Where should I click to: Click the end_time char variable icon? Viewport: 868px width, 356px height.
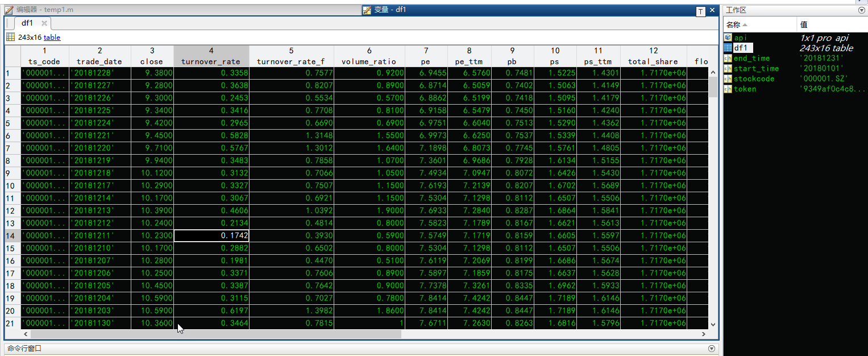(x=728, y=58)
